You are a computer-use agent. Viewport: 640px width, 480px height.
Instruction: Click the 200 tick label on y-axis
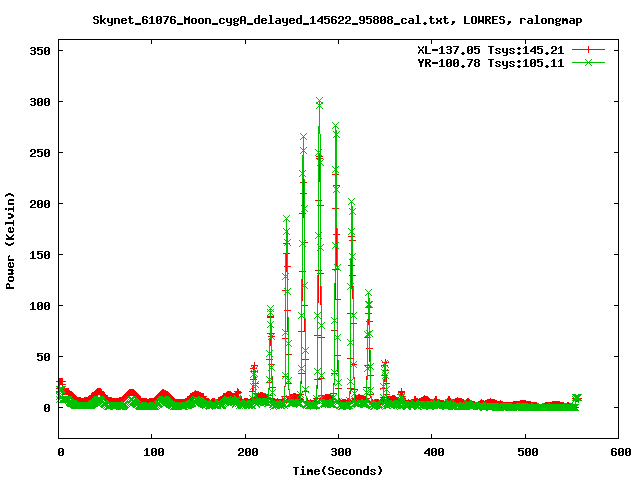40,204
